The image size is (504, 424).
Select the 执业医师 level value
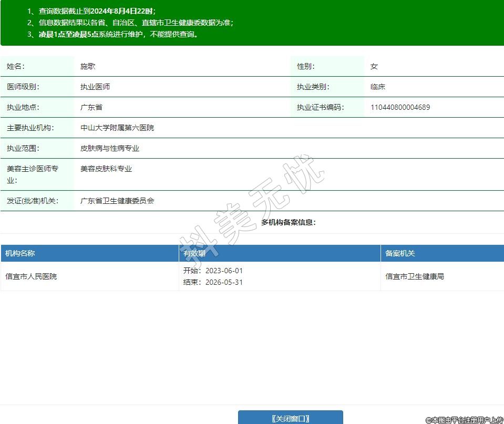95,87
